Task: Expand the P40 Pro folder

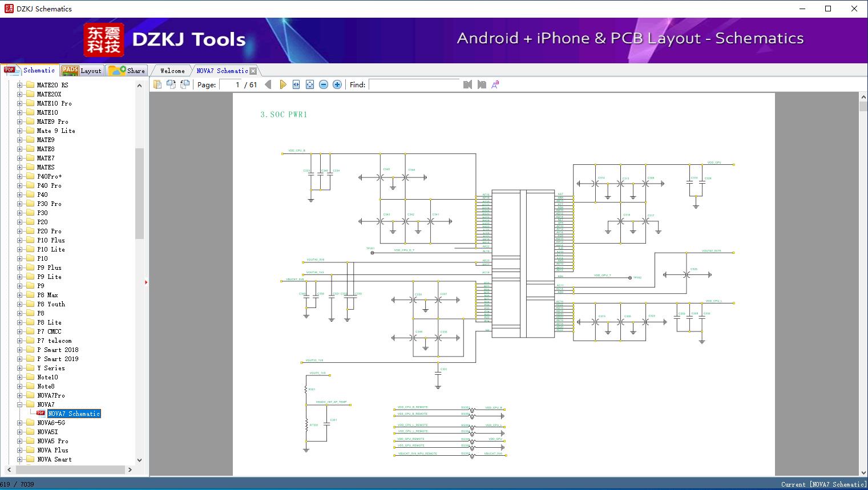Action: pyautogui.click(x=20, y=185)
